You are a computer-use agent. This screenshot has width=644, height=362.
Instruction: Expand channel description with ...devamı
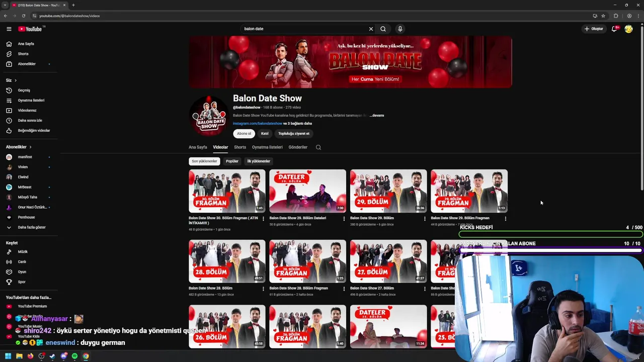[x=377, y=116]
